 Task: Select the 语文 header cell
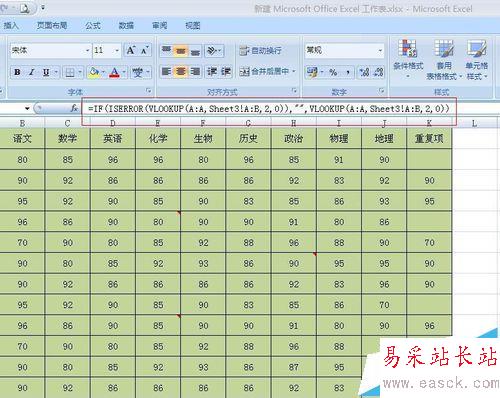(22, 138)
